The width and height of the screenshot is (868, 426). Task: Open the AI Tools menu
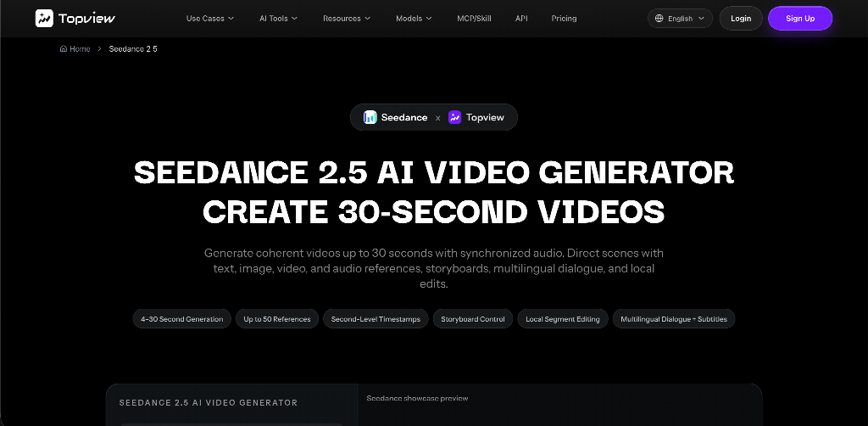278,19
